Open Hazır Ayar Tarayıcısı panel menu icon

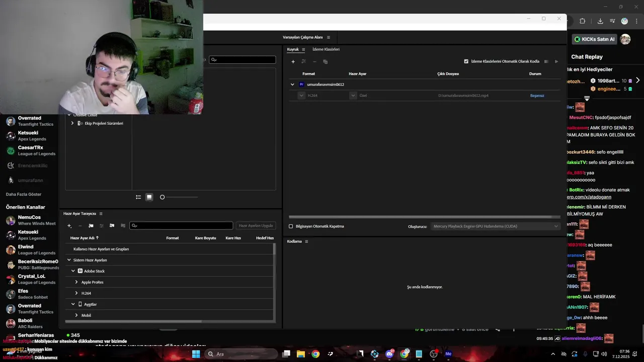[101, 214]
